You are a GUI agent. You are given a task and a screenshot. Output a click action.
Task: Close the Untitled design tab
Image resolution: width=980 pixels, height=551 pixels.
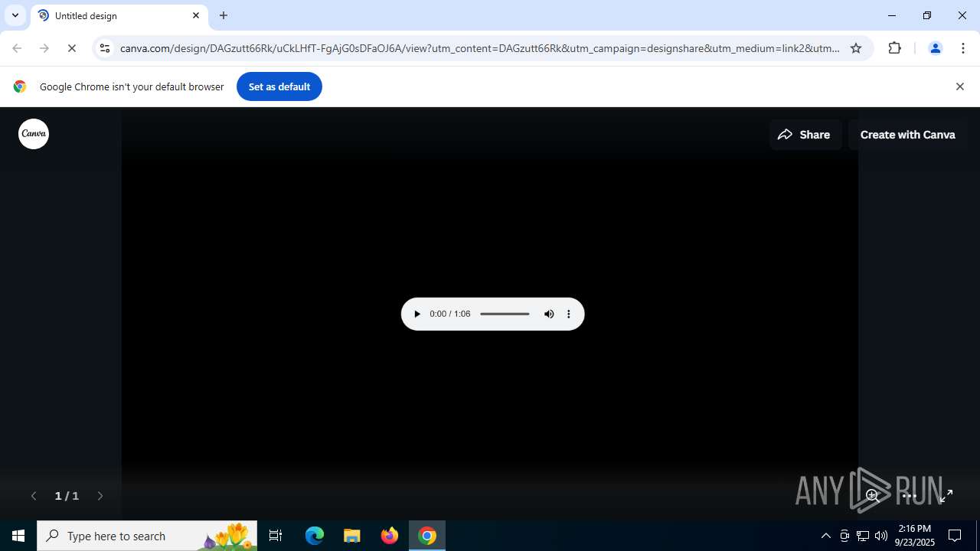click(196, 15)
